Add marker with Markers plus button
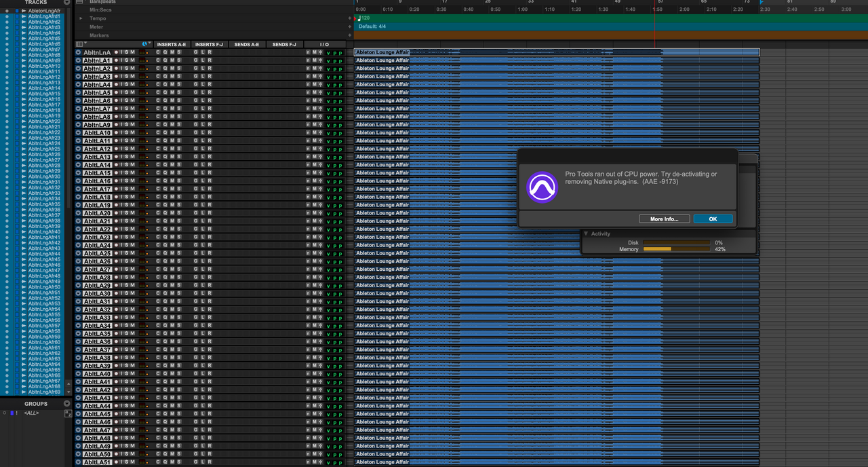This screenshot has height=467, width=868. click(x=350, y=35)
